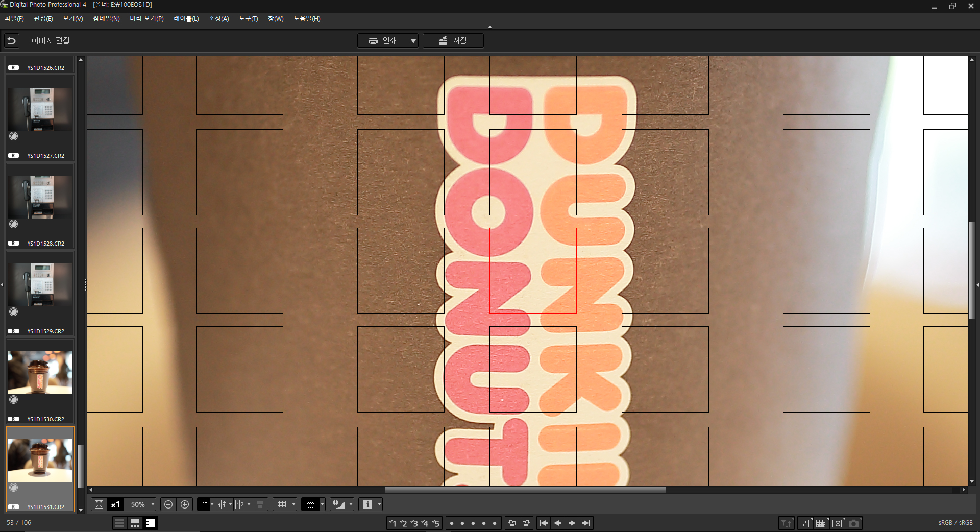The height and width of the screenshot is (532, 980).
Task: Apply check mark 3 to image
Action: (x=414, y=523)
